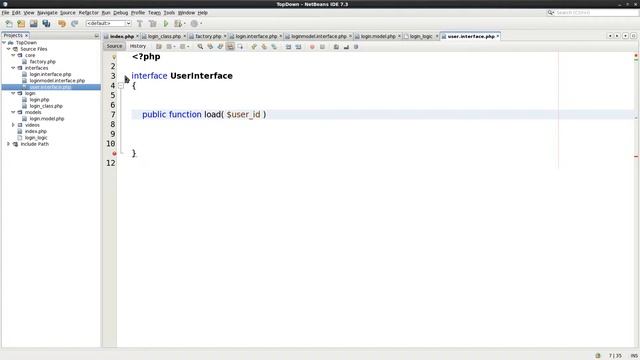Click the Search field in menu bar
Image resolution: width=640 pixels, height=360 pixels.
pyautogui.click(x=592, y=13)
